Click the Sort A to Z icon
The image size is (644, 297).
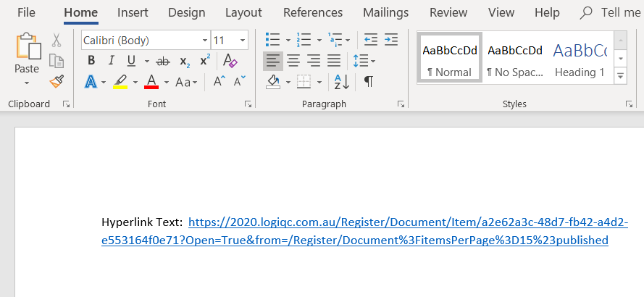tap(340, 82)
